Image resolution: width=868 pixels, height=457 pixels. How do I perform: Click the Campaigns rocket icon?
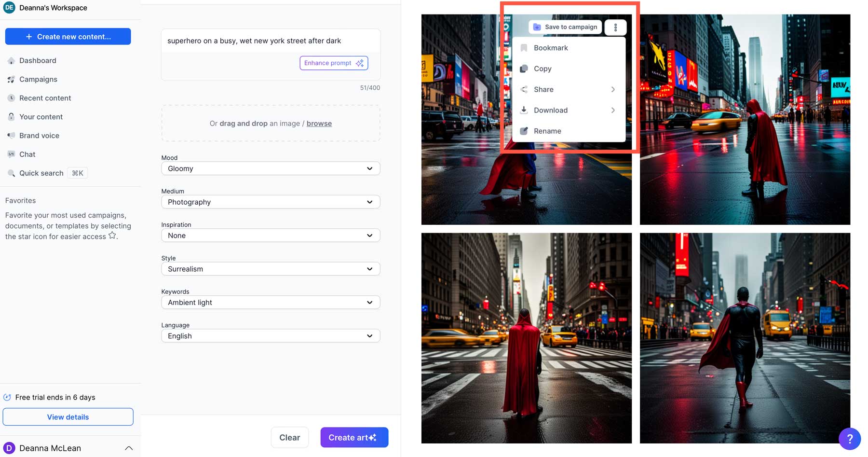coord(11,80)
